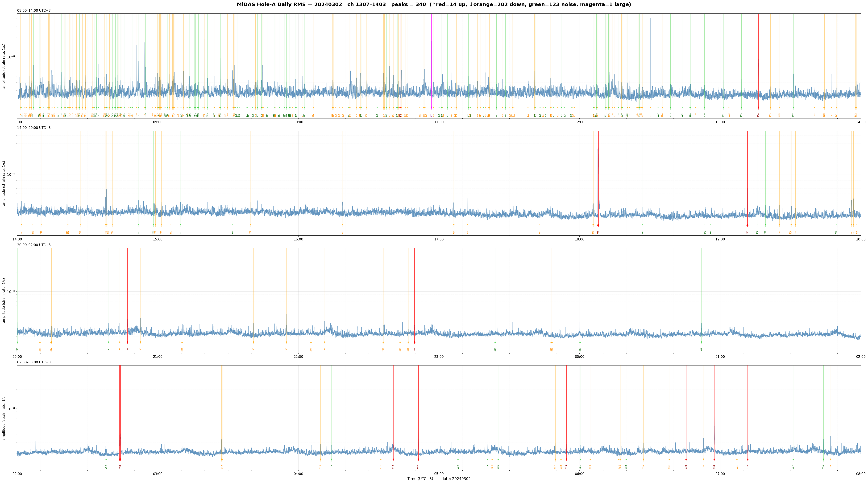This screenshot has width=868, height=483.
Task: Click the orange down-peak marker labeled 262
Action: pyautogui.click(x=250, y=225)
